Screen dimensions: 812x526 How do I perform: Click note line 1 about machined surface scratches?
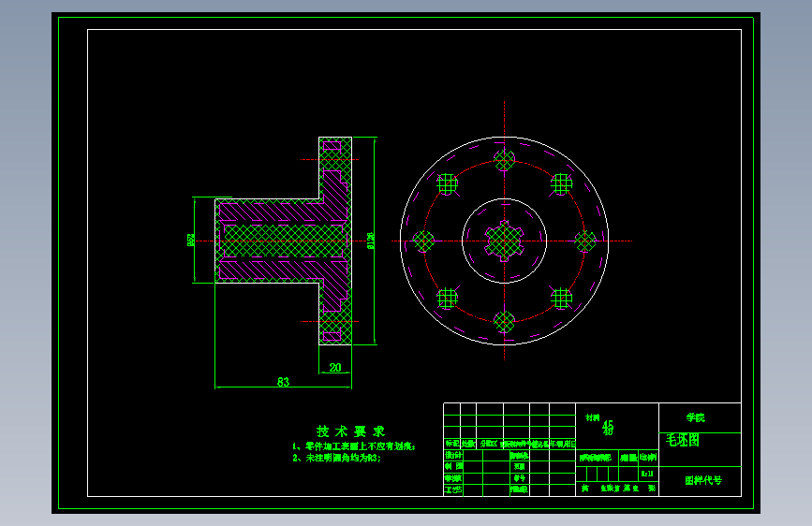354,446
